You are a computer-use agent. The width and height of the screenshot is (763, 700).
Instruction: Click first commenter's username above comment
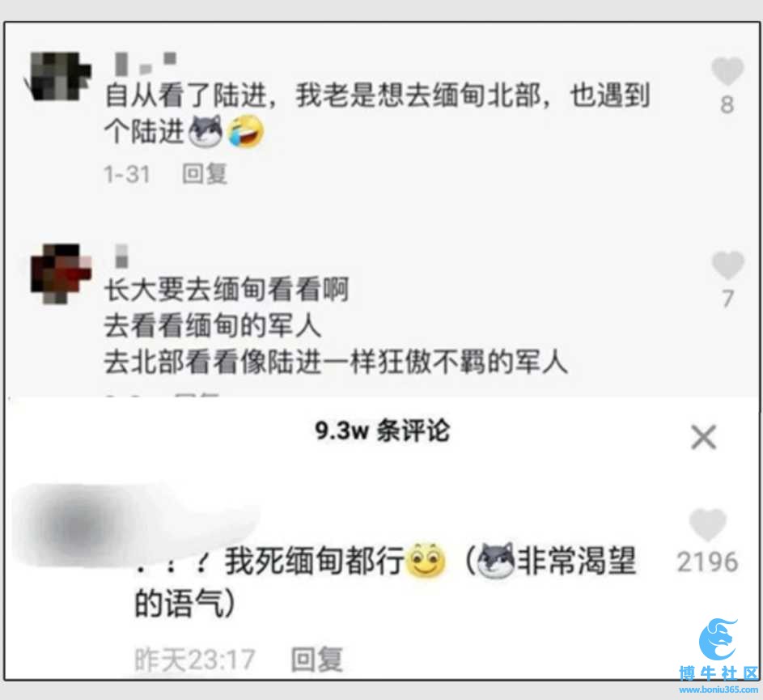pyautogui.click(x=145, y=63)
